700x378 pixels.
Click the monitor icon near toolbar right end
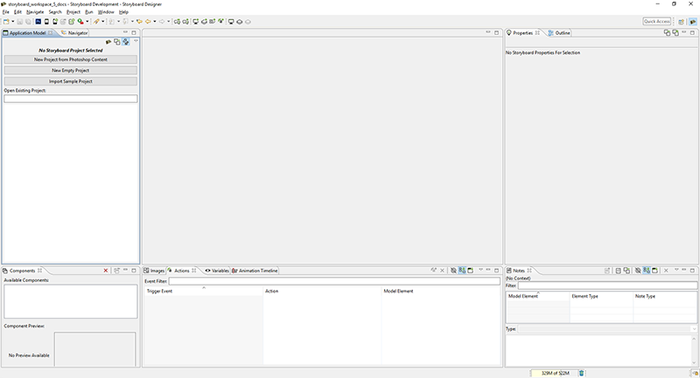(x=231, y=21)
